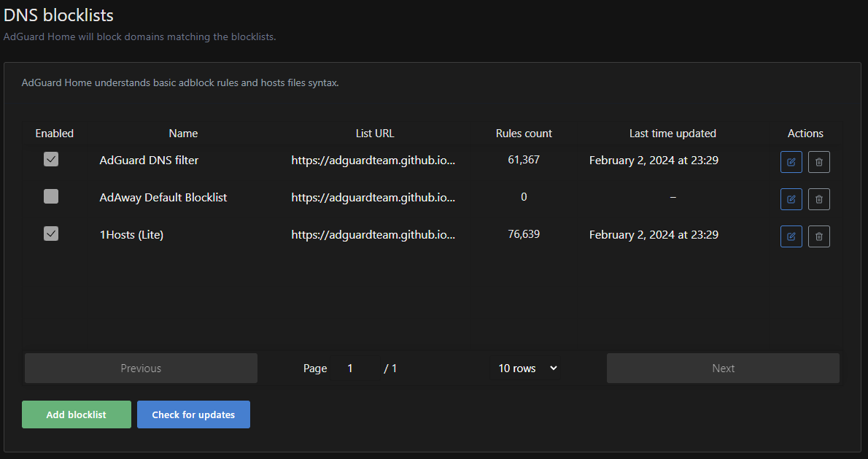
Task: Edit the AdAway Default Blocklist entry
Action: coord(791,199)
